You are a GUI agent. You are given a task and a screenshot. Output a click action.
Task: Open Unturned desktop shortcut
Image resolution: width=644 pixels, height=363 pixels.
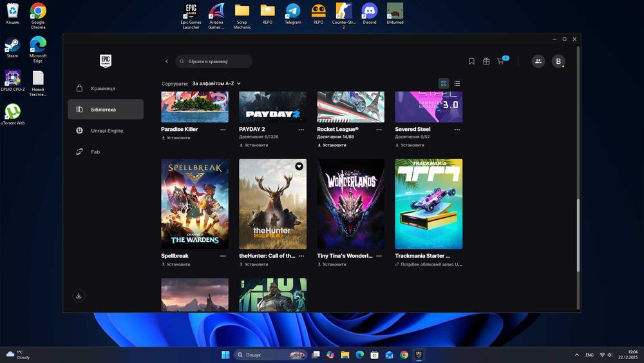point(395,14)
